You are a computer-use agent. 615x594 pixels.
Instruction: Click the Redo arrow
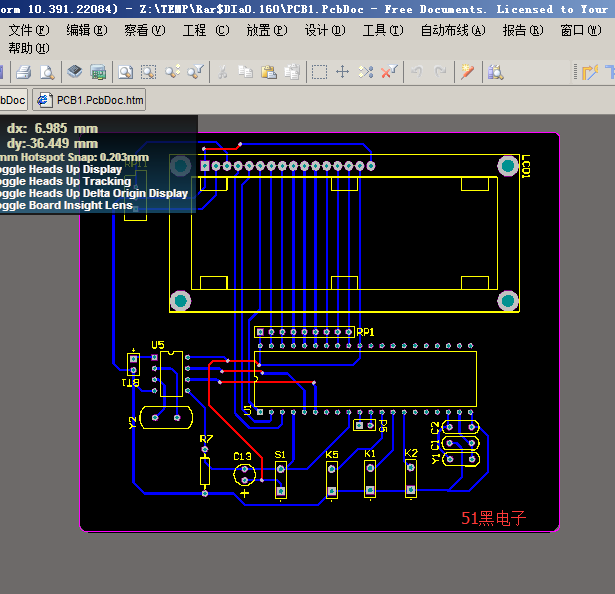440,72
